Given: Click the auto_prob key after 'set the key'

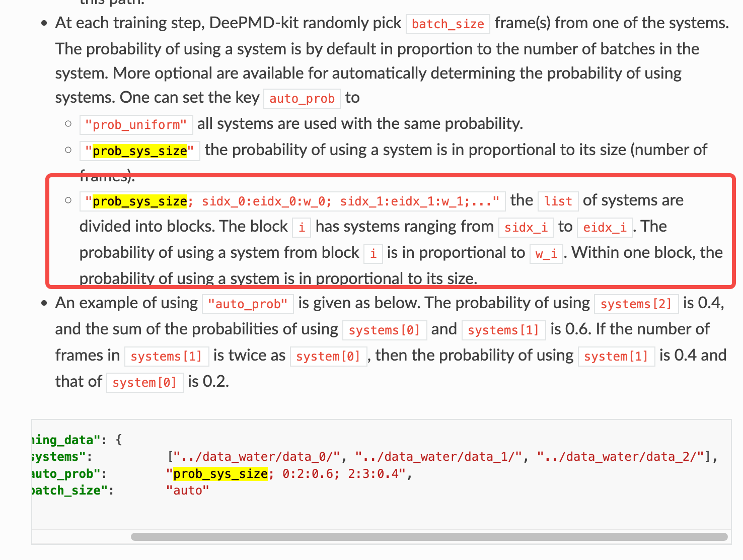Looking at the screenshot, I should click(x=302, y=98).
